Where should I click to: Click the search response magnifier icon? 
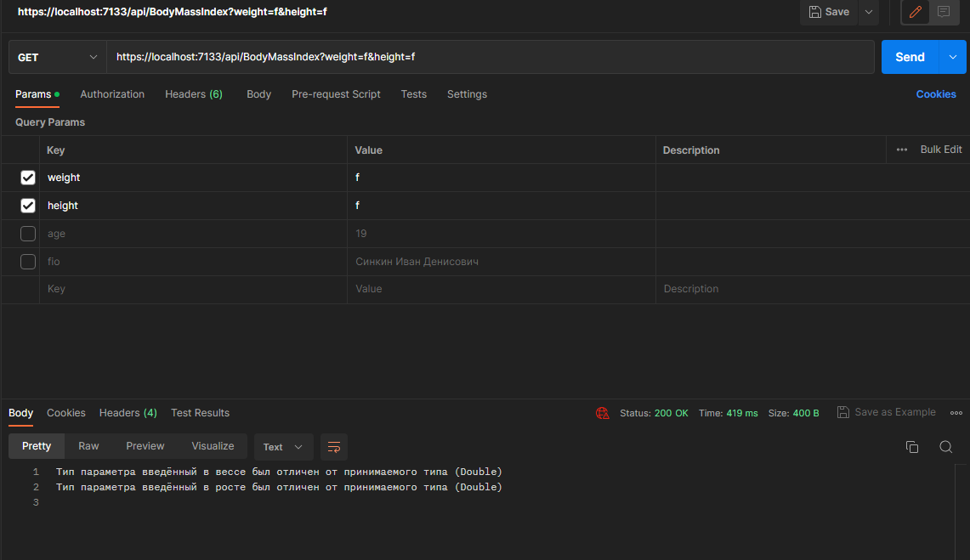[946, 446]
